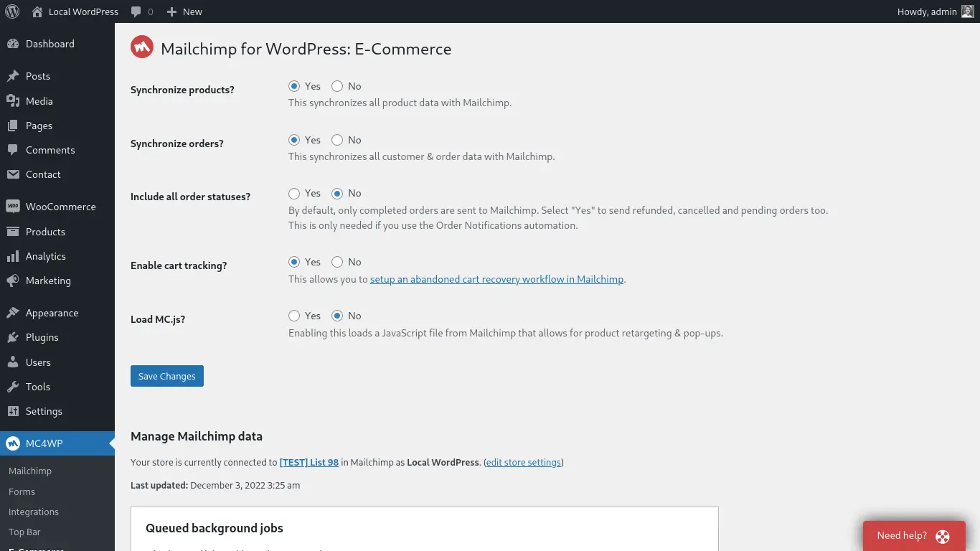Open the Integrations submenu item under MC4WP
Viewport: 980px width, 551px height.
coord(34,512)
